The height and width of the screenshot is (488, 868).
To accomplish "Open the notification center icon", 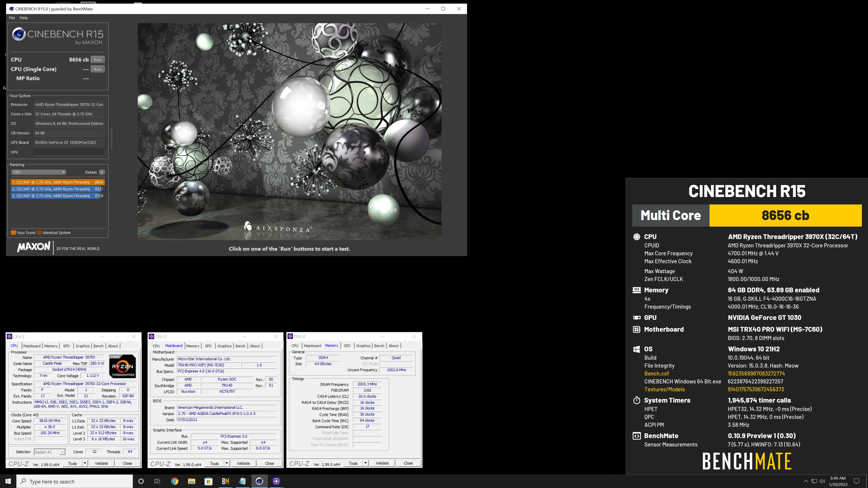I will (856, 481).
